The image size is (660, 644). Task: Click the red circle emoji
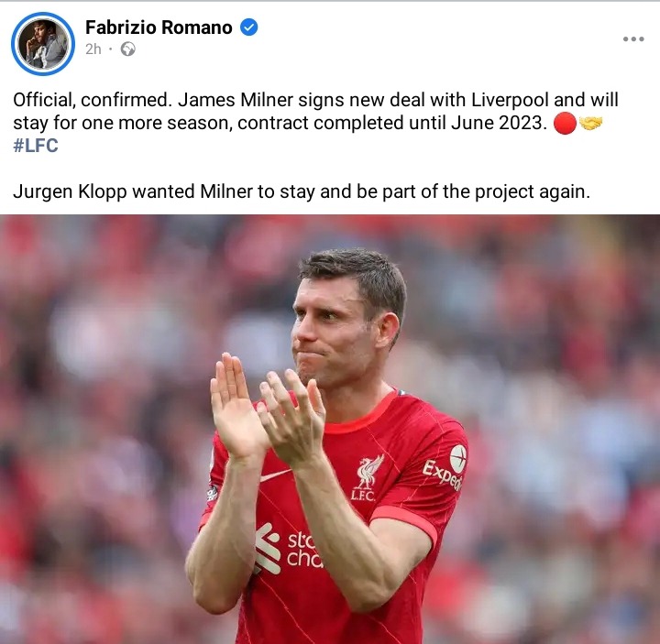[565, 124]
